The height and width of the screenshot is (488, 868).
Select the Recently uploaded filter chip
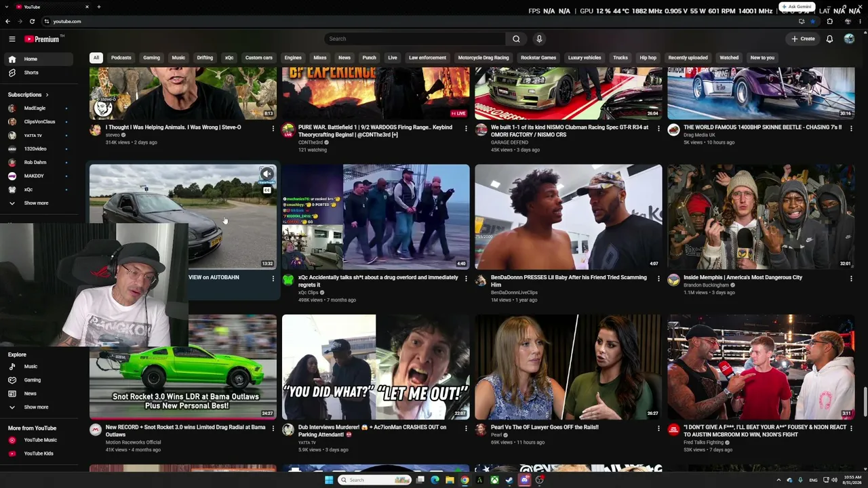688,58
